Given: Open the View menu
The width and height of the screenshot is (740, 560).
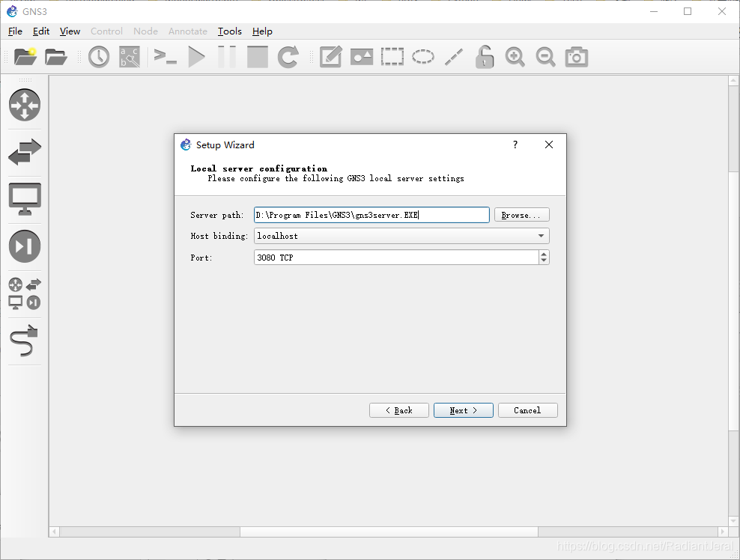Looking at the screenshot, I should tap(70, 31).
